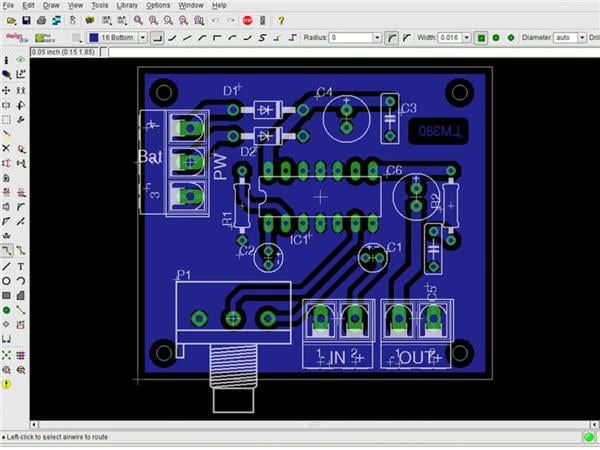This screenshot has height=450, width=600.
Task: Open the 16 Bottom layer dropdown
Action: pos(142,38)
